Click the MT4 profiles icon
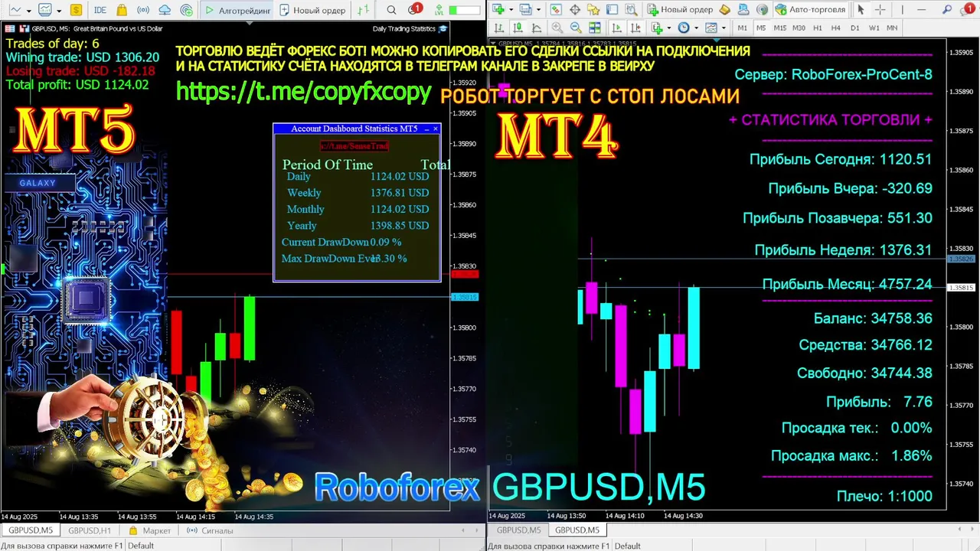 (x=525, y=9)
